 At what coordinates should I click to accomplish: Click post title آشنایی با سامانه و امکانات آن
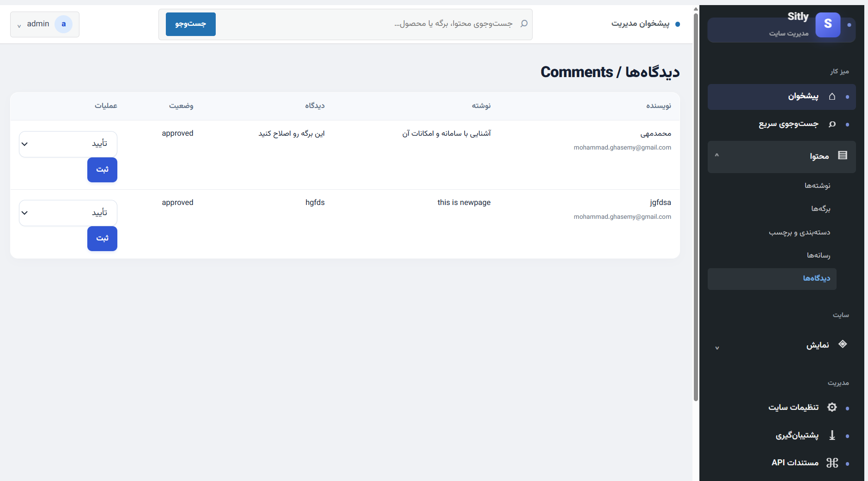(446, 133)
